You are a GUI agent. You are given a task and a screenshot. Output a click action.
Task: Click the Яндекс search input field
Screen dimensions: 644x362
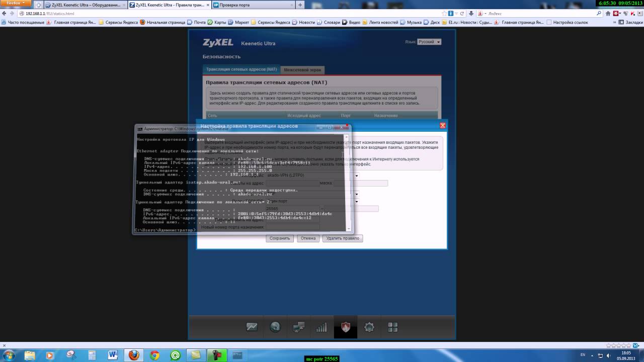click(x=538, y=14)
